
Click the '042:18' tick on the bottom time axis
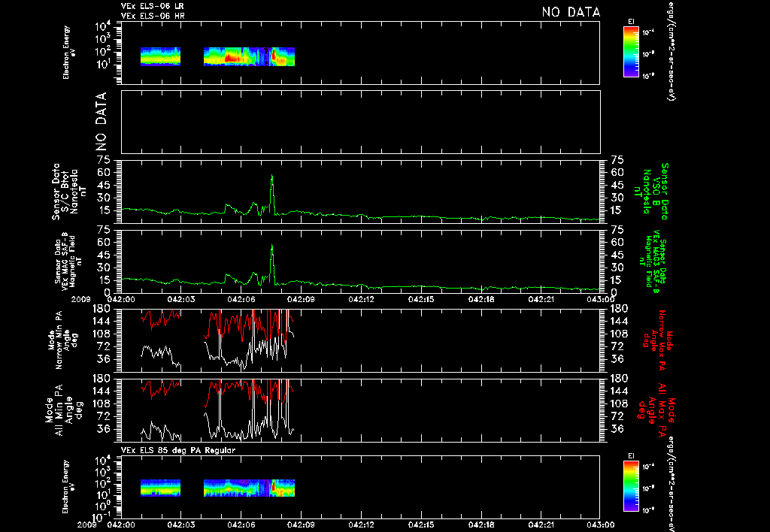click(x=482, y=524)
